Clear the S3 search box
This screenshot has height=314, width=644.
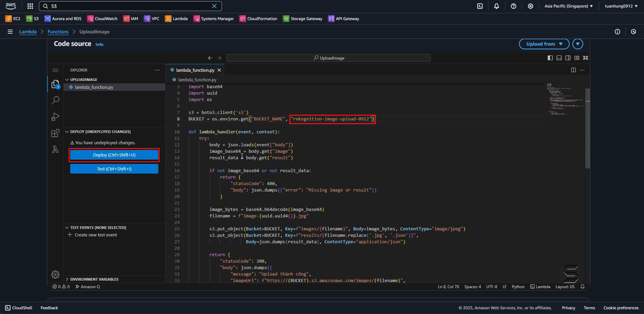coord(214,6)
